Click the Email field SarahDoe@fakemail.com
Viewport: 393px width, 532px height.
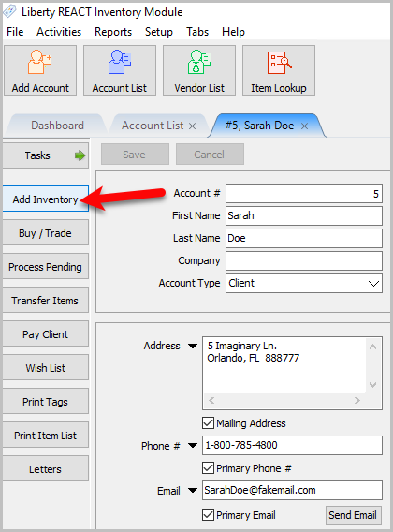click(292, 490)
